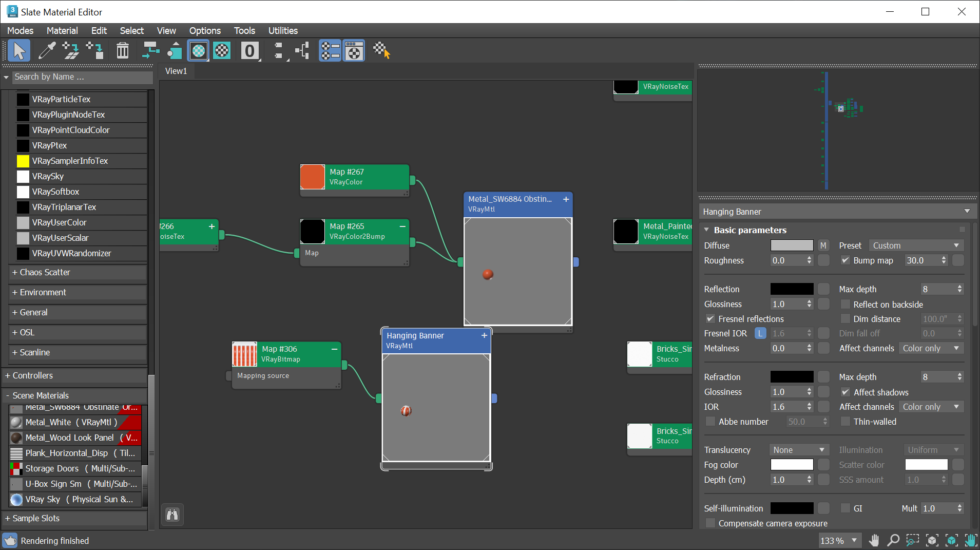
Task: Select Metal_White scene material
Action: pyautogui.click(x=75, y=422)
